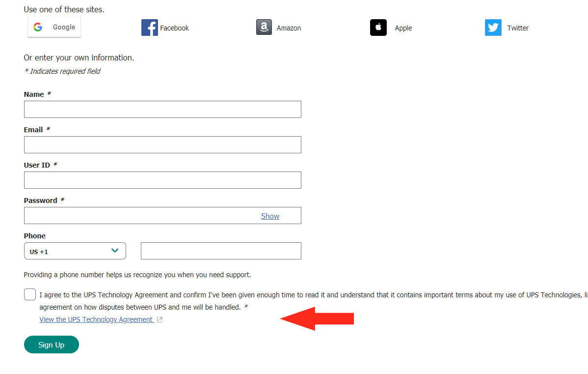This screenshot has width=588, height=374.
Task: Focus the Email input field
Action: click(x=162, y=144)
